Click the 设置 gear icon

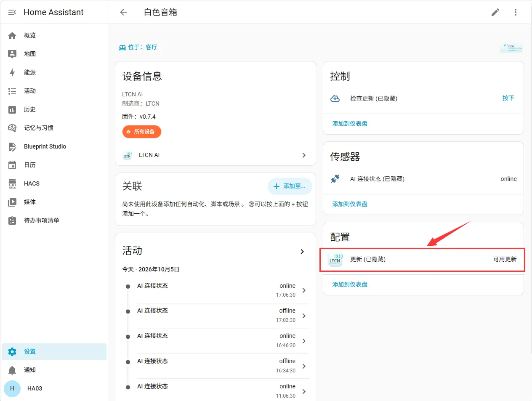pyautogui.click(x=12, y=352)
